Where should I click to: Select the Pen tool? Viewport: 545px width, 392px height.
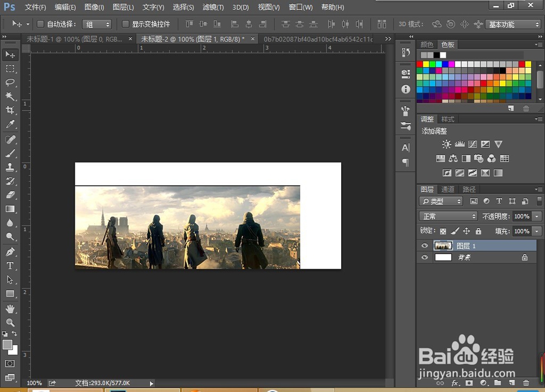pyautogui.click(x=10, y=252)
